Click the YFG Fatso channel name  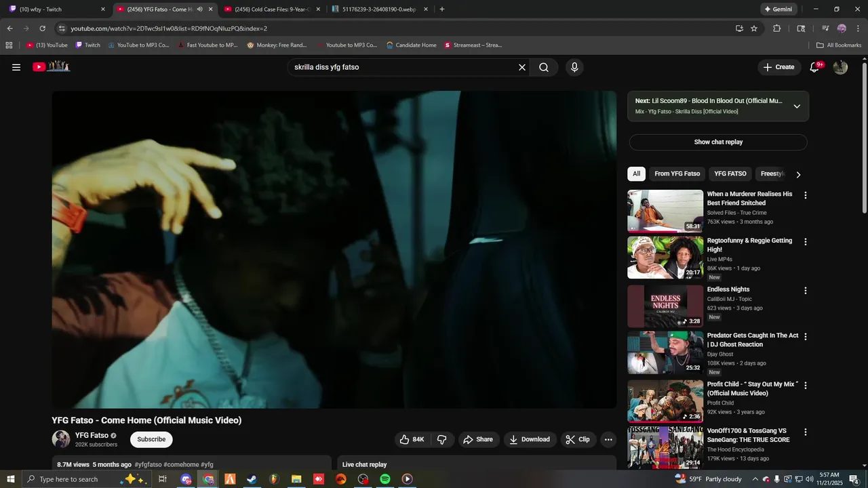[x=92, y=435]
